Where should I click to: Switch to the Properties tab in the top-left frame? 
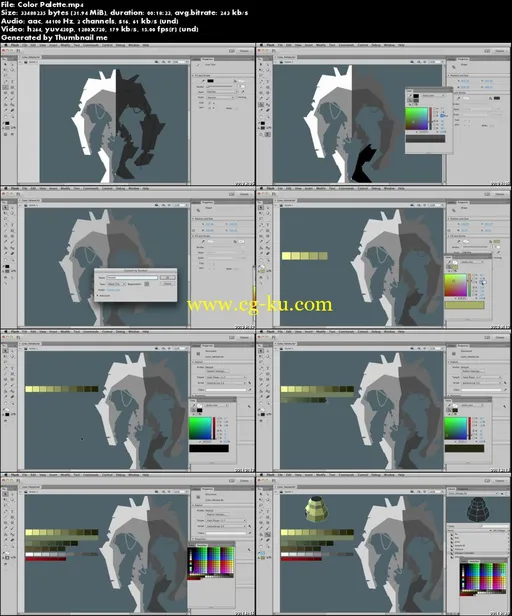(x=207, y=59)
